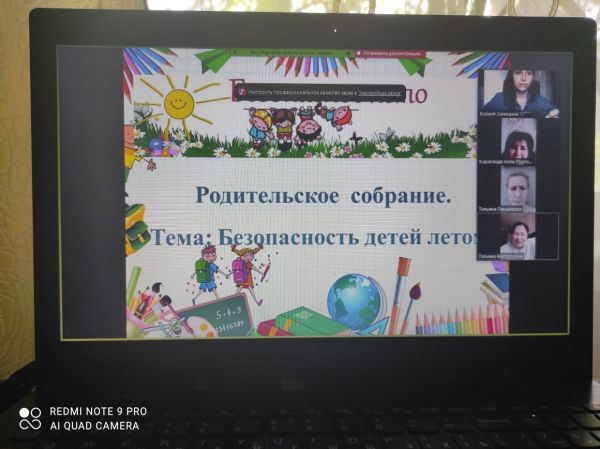Open the "Настройках звука" link in the notification
This screenshot has width=600, height=449.
tap(381, 89)
